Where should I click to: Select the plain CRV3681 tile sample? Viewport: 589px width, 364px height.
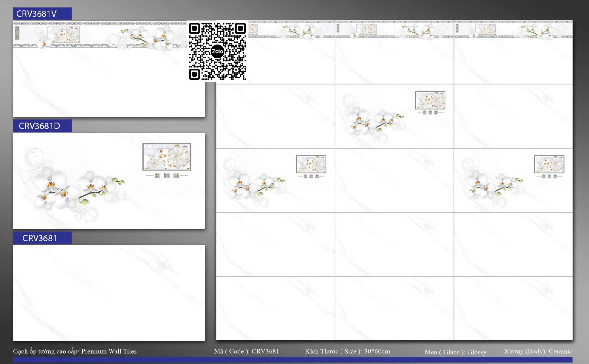(109, 293)
